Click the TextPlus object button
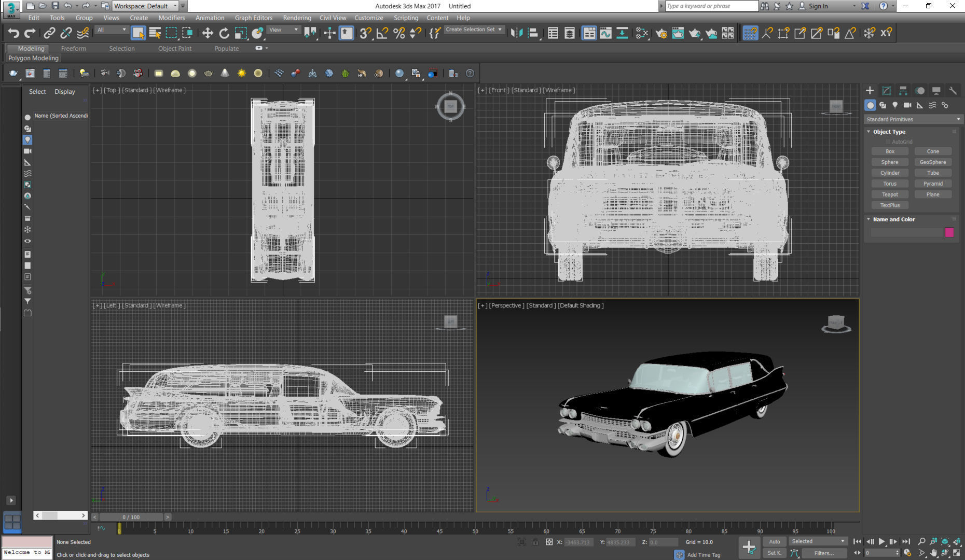The height and width of the screenshot is (560, 965). (x=890, y=205)
